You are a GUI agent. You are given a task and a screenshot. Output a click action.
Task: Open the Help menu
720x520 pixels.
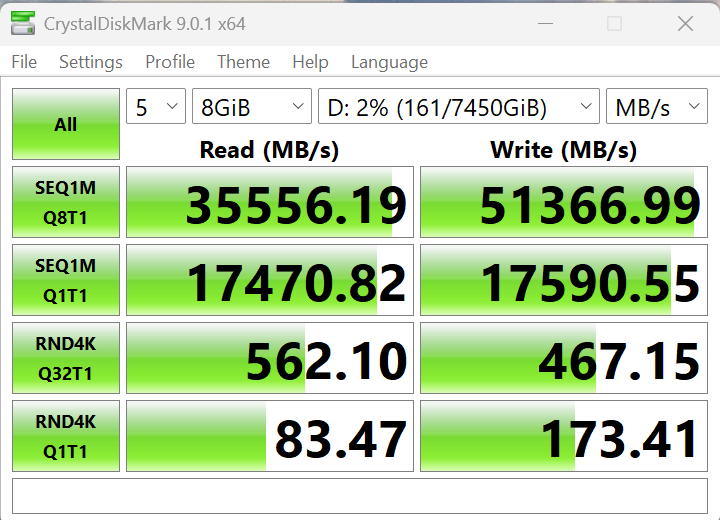310,62
